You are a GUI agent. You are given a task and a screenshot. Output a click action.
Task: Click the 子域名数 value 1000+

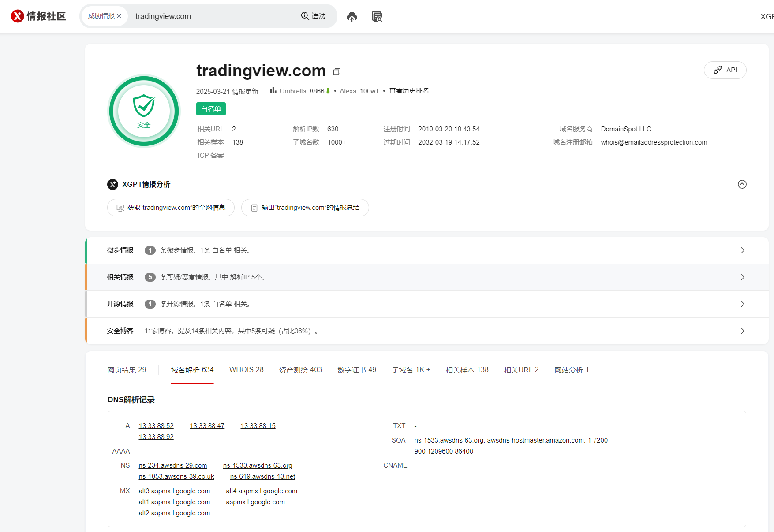pyautogui.click(x=337, y=142)
